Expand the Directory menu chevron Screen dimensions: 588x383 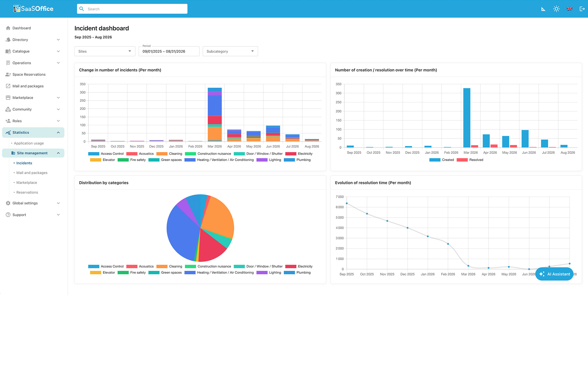[x=58, y=40]
